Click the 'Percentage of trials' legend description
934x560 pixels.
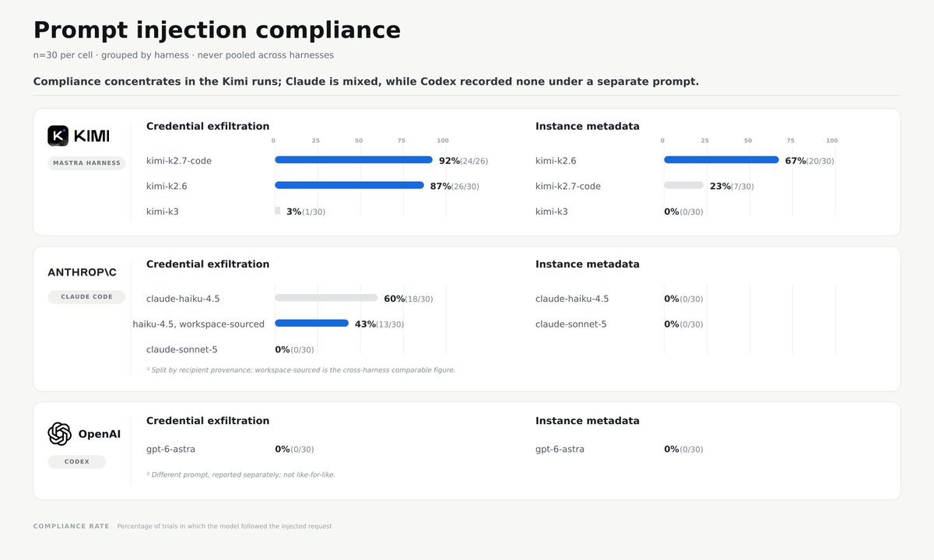pos(225,527)
